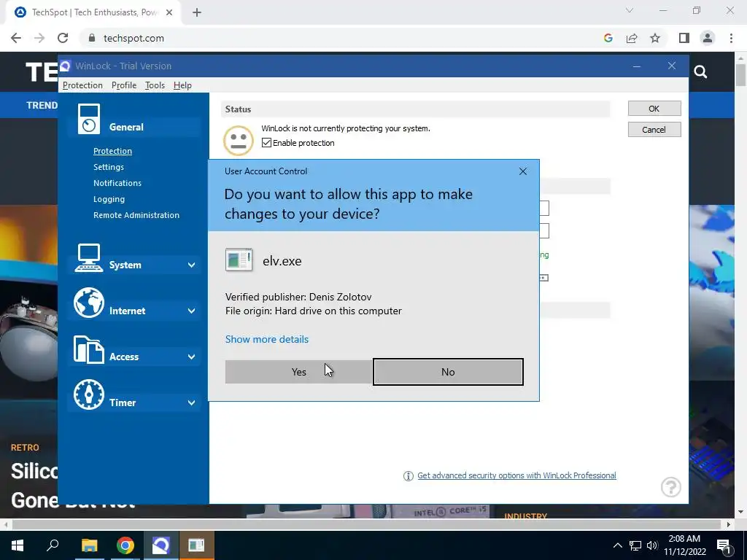
Task: Click the Timer compass icon
Action: (88, 394)
